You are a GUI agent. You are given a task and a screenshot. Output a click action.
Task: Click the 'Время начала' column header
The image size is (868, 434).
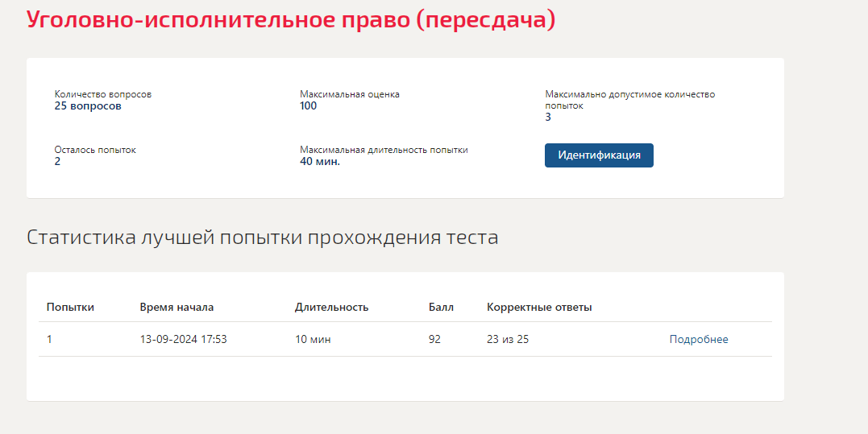click(177, 308)
